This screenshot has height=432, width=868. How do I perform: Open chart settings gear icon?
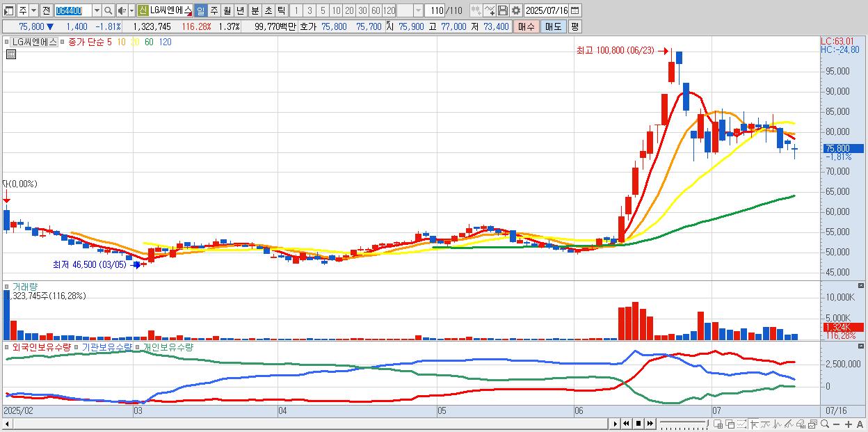pos(515,10)
